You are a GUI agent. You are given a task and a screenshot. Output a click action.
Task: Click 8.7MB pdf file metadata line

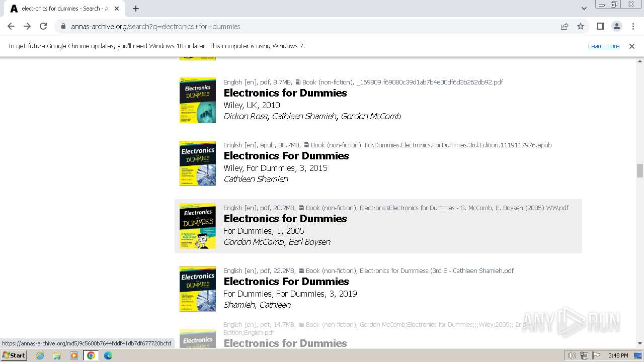pyautogui.click(x=363, y=82)
